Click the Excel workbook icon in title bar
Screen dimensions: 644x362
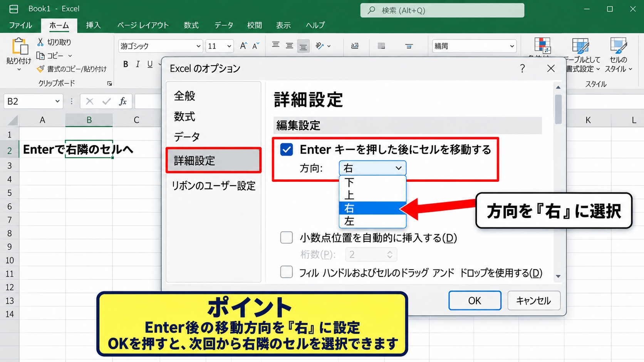[x=14, y=9]
